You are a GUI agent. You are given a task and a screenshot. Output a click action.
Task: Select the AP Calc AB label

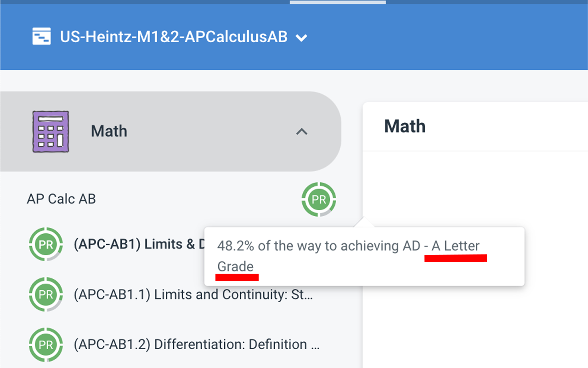(62, 199)
